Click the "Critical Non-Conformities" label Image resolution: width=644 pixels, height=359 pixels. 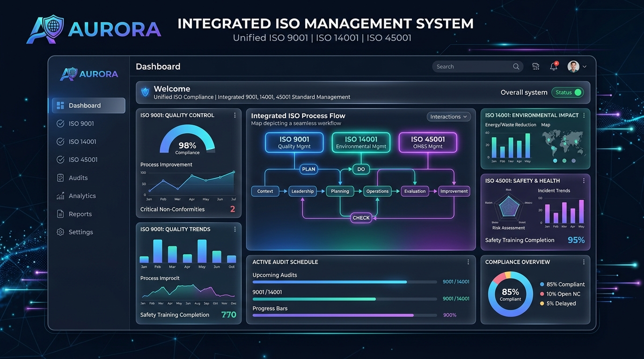click(x=172, y=209)
